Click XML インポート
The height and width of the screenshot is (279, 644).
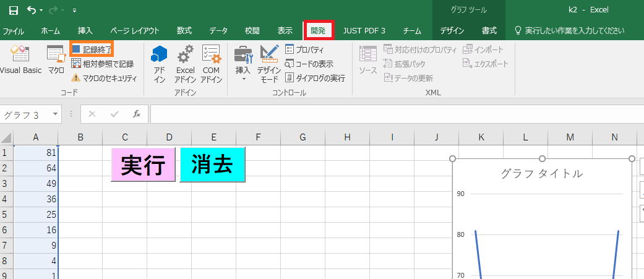pyautogui.click(x=483, y=49)
